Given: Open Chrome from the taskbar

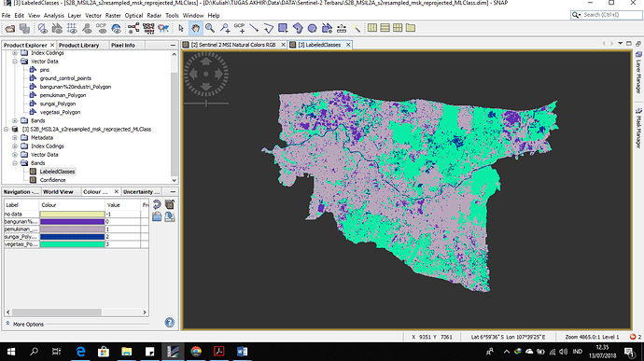Looking at the screenshot, I should click(196, 352).
